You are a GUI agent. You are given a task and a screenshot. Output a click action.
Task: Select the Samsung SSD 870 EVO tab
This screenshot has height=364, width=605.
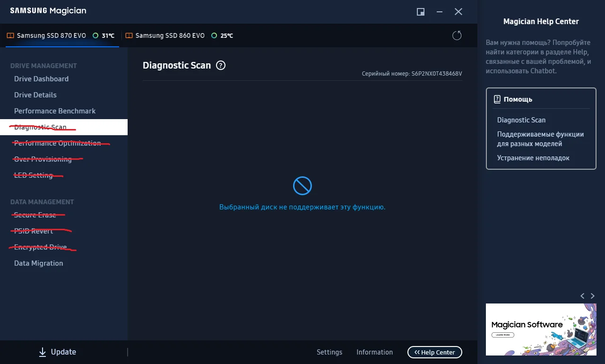coord(62,35)
